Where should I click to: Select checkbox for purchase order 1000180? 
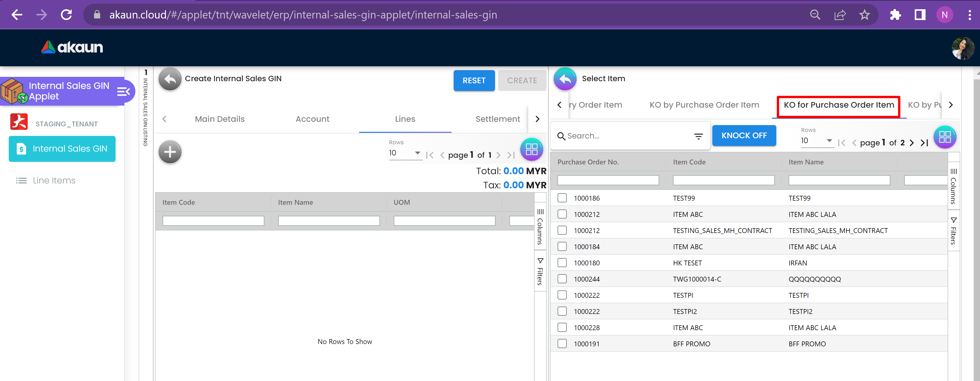coord(562,263)
